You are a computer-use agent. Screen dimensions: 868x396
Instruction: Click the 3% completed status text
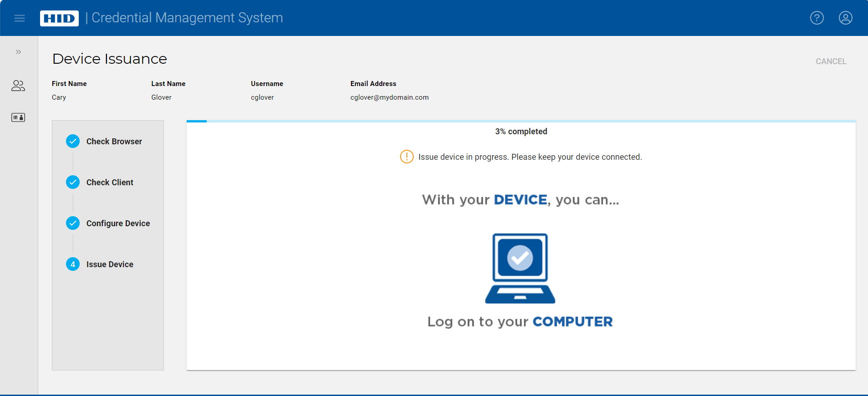(521, 132)
